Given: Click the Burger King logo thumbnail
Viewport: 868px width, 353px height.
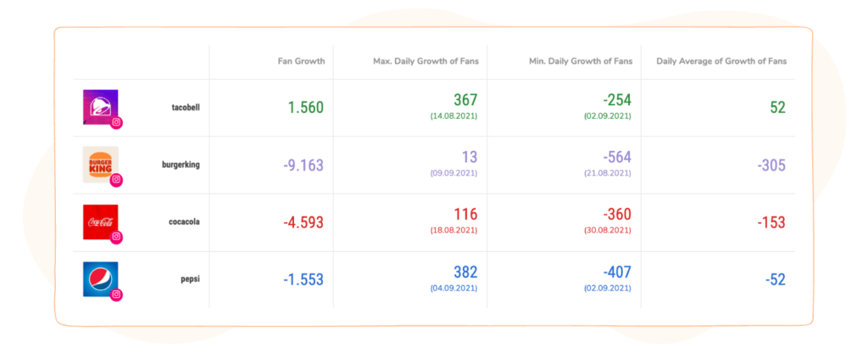Looking at the screenshot, I should click(x=101, y=165).
